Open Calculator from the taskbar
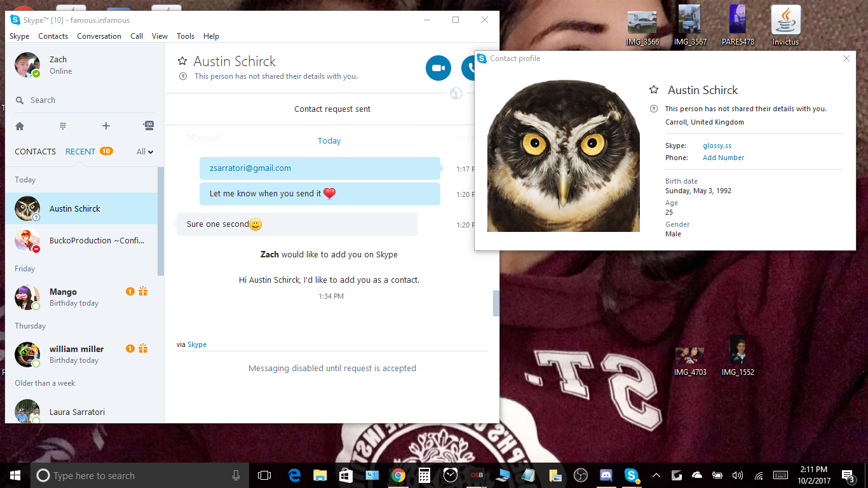868x488 pixels. 424,475
